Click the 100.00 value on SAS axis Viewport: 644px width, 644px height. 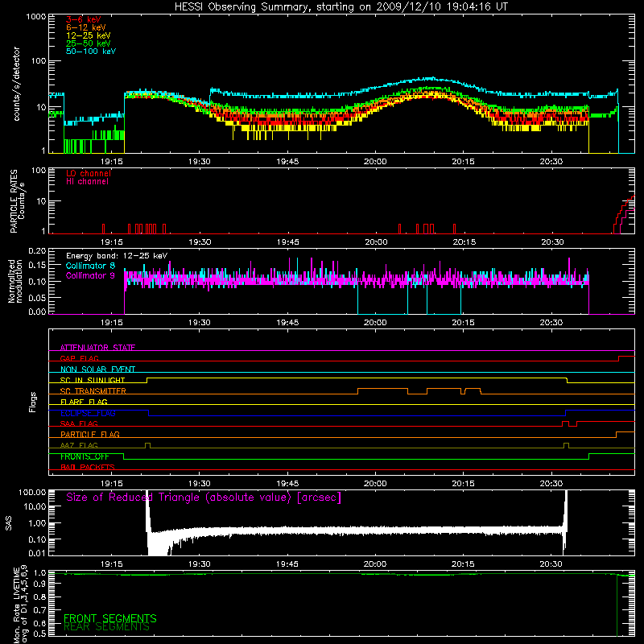coord(32,492)
